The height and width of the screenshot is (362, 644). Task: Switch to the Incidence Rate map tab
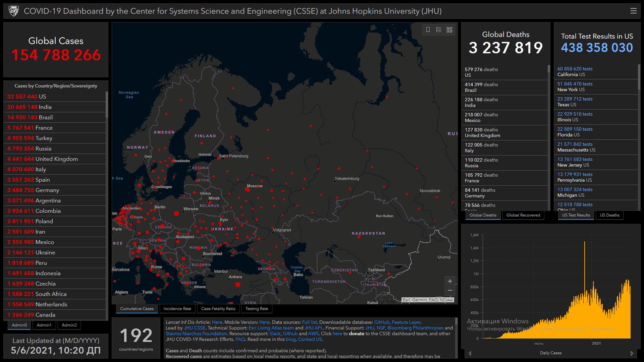coord(177,309)
